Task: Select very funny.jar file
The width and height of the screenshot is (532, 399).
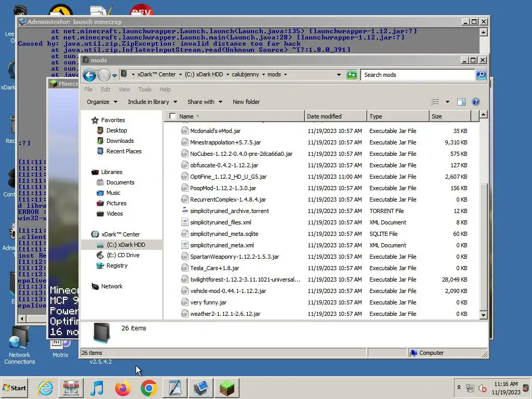Action: pyautogui.click(x=209, y=302)
